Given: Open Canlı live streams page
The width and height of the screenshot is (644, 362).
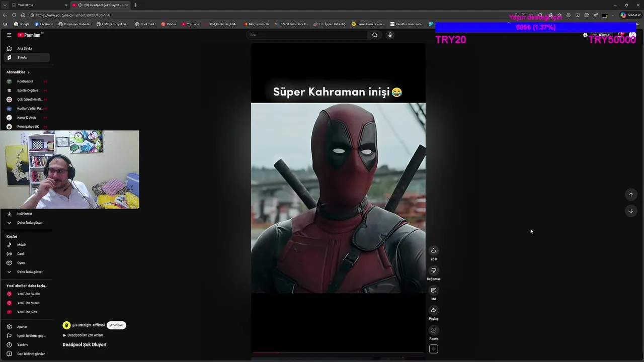Looking at the screenshot, I should click(x=26, y=254).
